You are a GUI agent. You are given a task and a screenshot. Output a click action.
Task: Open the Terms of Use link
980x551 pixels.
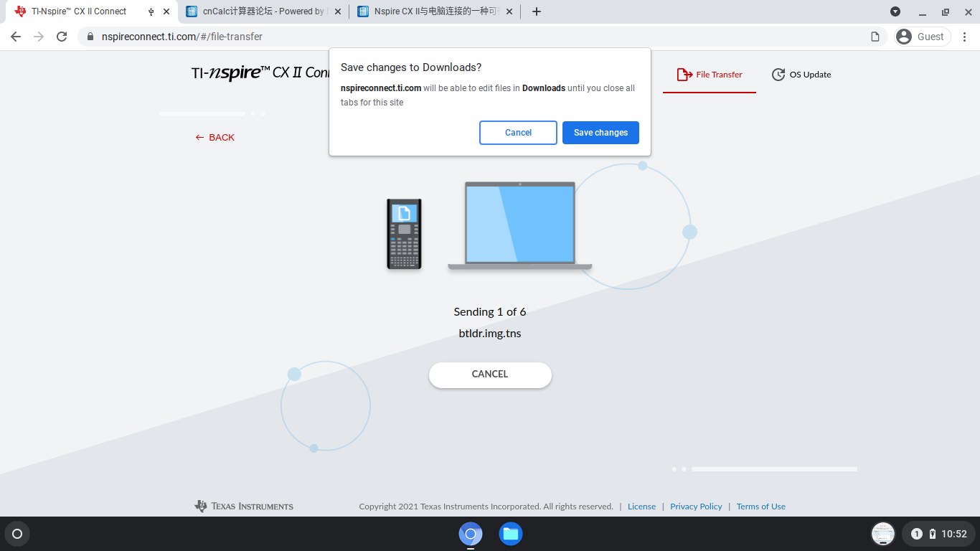(761, 507)
